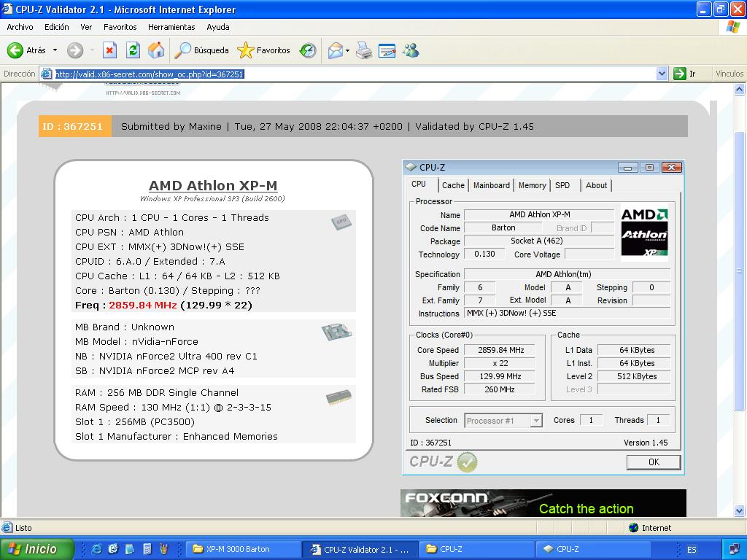Click the Print icon
Image resolution: width=747 pixels, height=560 pixels.
click(364, 50)
